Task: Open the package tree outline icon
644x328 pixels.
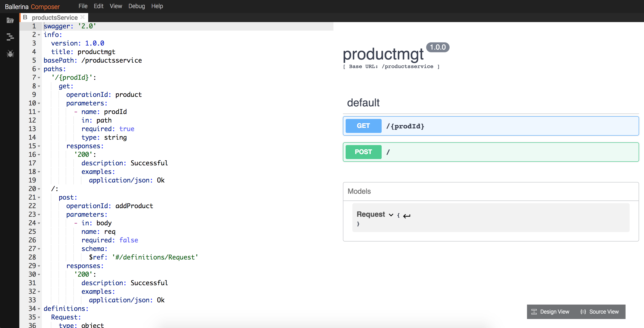Action: 10,37
